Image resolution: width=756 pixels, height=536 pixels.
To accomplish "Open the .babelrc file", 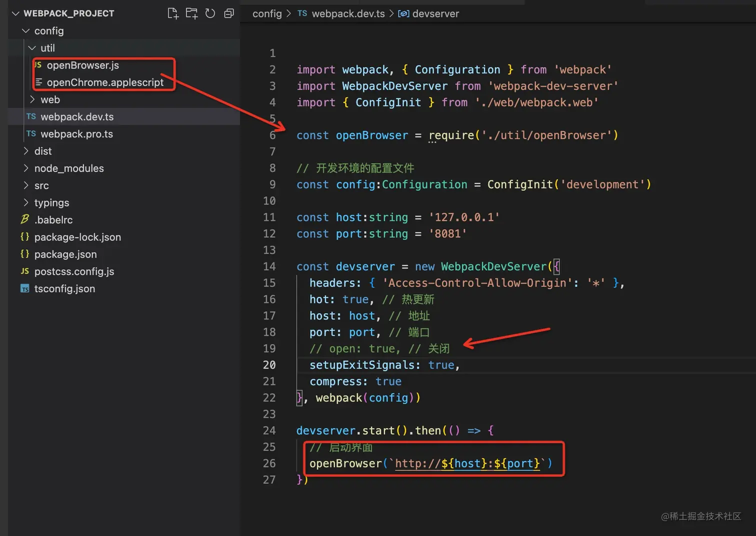I will tap(53, 220).
